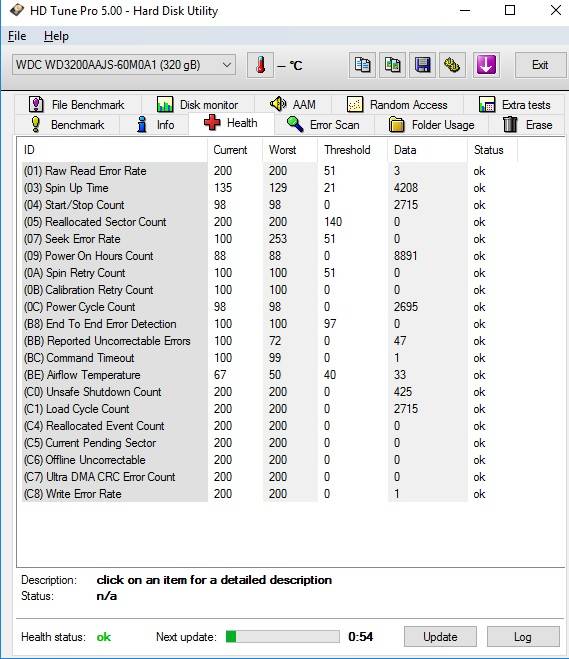The image size is (569, 659).
Task: Copy screenshot to clipboard toolbar icon
Action: [393, 65]
